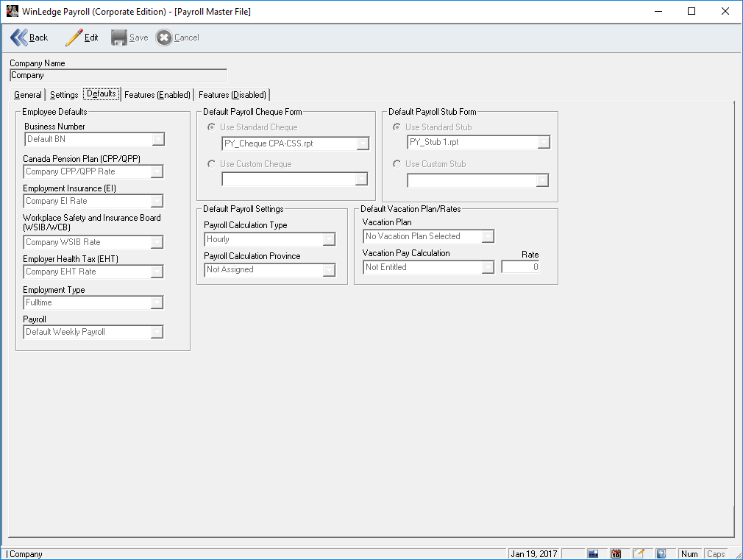The width and height of the screenshot is (743, 560).
Task: Click the Save floppy disk icon
Action: [x=119, y=38]
